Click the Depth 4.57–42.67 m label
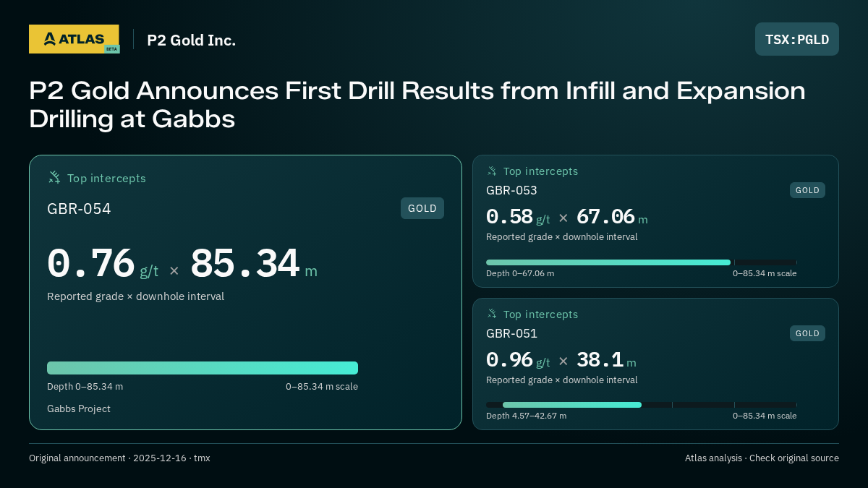The image size is (868, 488). 526,416
